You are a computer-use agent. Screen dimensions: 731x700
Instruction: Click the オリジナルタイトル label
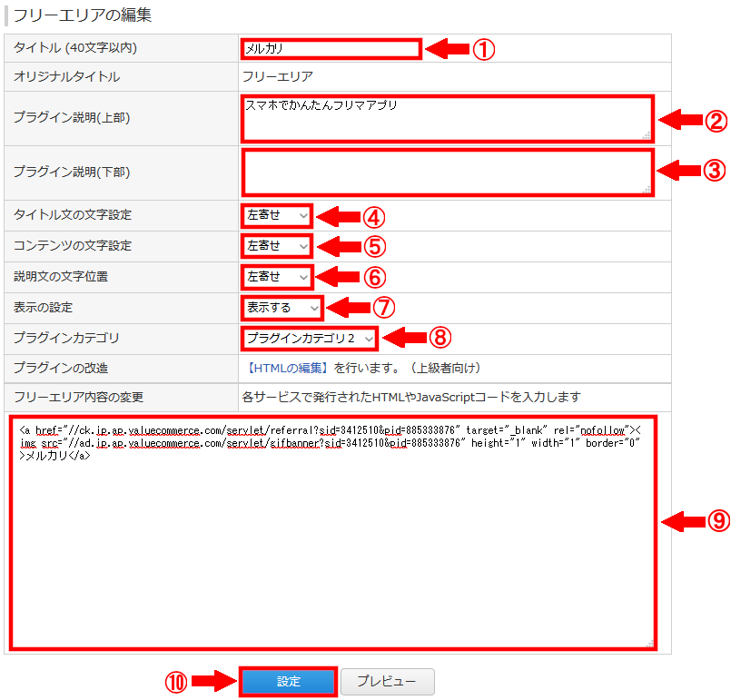66,76
